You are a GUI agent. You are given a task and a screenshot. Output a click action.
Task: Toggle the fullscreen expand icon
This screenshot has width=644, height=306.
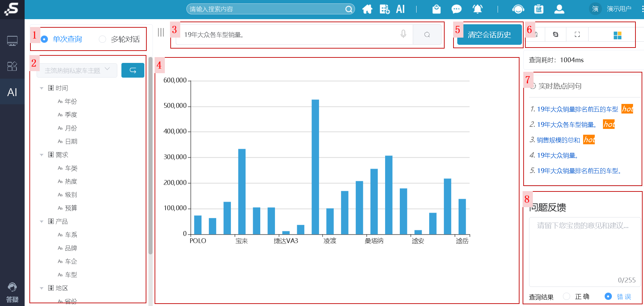[x=577, y=35]
